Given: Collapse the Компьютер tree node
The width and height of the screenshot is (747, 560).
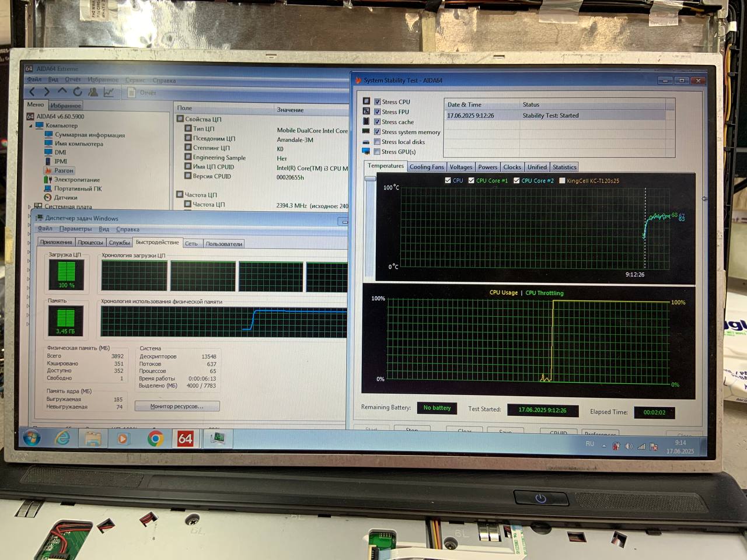Looking at the screenshot, I should pos(31,125).
